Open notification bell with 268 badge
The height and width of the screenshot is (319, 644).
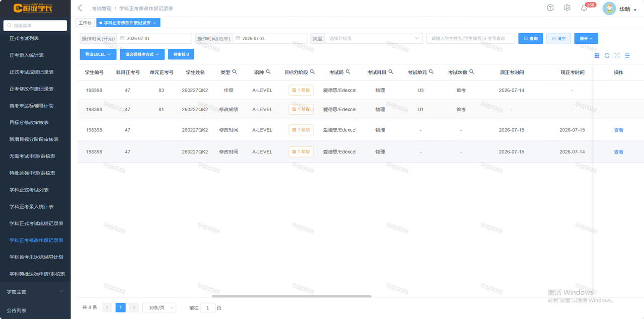pyautogui.click(x=584, y=8)
